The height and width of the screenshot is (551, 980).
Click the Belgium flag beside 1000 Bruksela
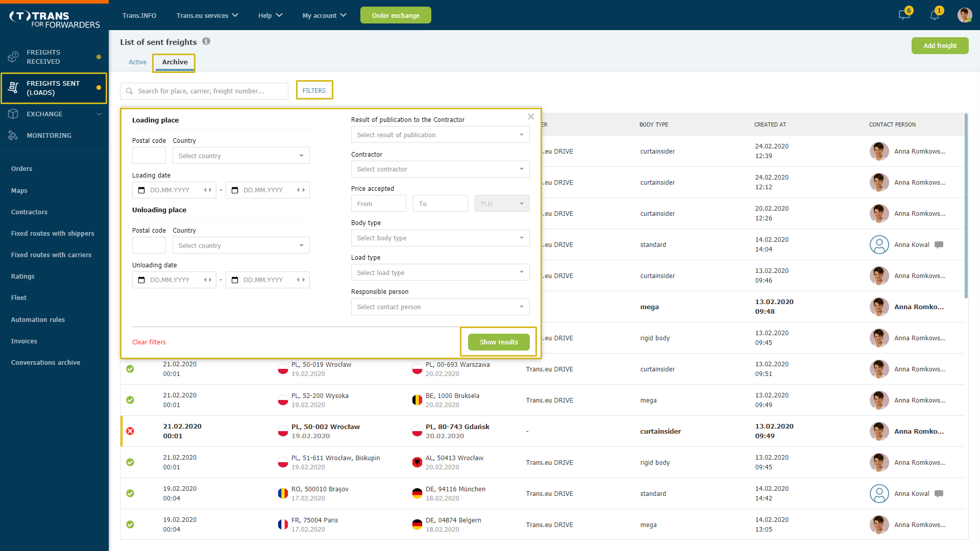pyautogui.click(x=417, y=400)
